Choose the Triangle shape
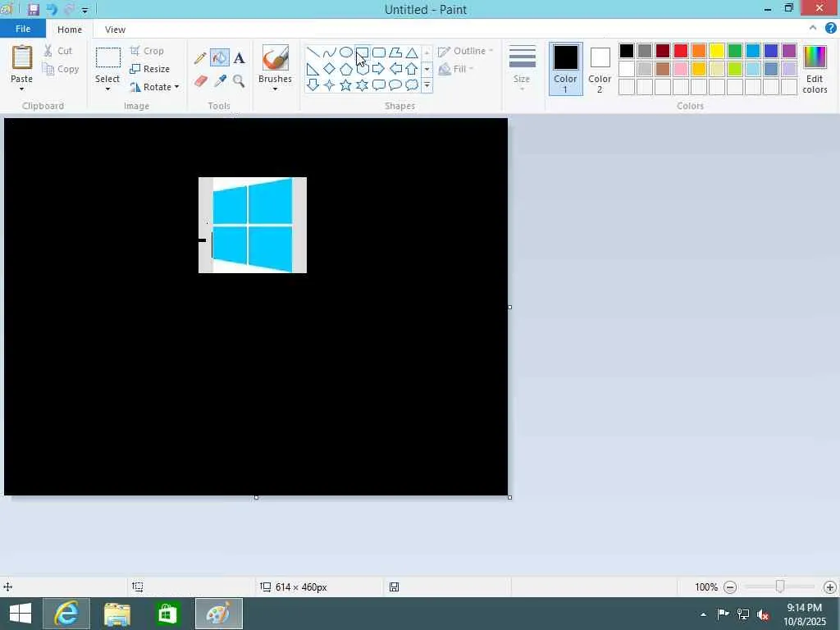840x630 pixels. coord(412,52)
